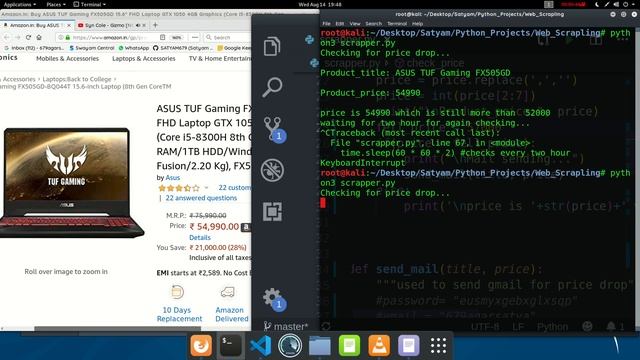Open the VS Code Explorer icon
The height and width of the screenshot is (360, 640).
tap(272, 46)
